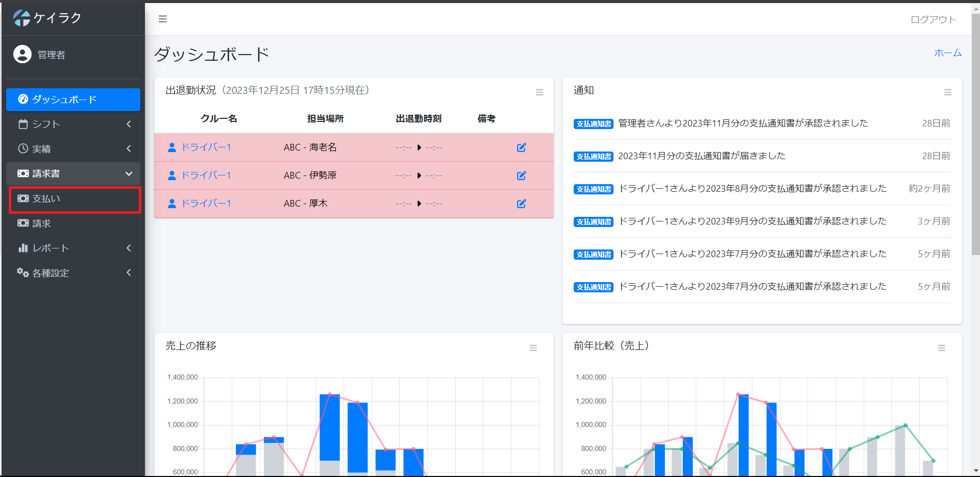Screen dimensions: 980x477
Task: Click the ホーム breadcrumb link
Action: pos(948,53)
